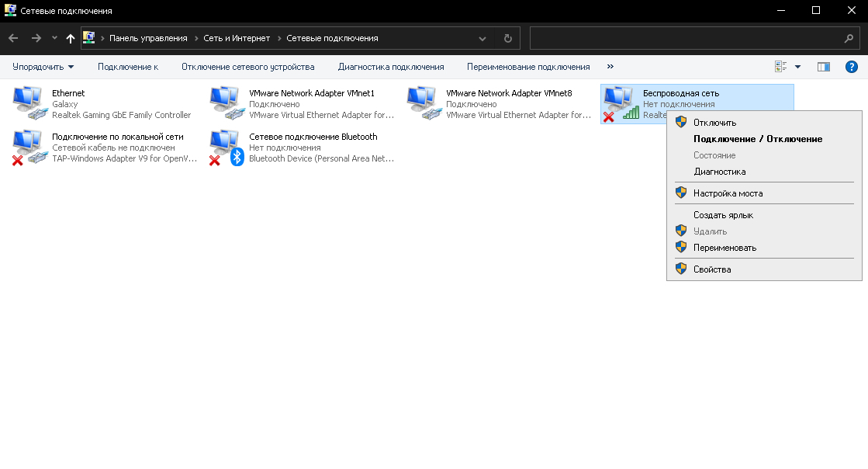Viewport: 868px width, 469px height.
Task: Go up one folder level
Action: pyautogui.click(x=71, y=38)
